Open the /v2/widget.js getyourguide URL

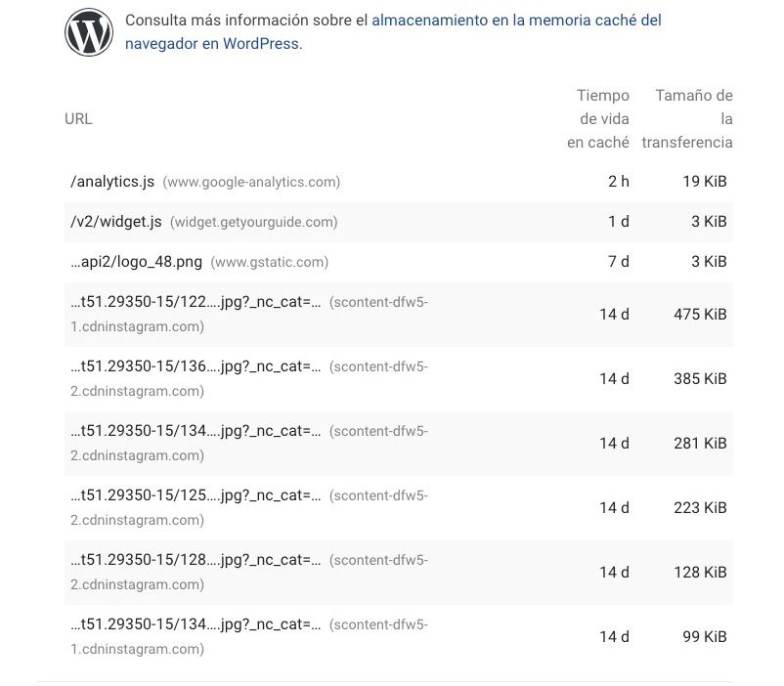[116, 222]
